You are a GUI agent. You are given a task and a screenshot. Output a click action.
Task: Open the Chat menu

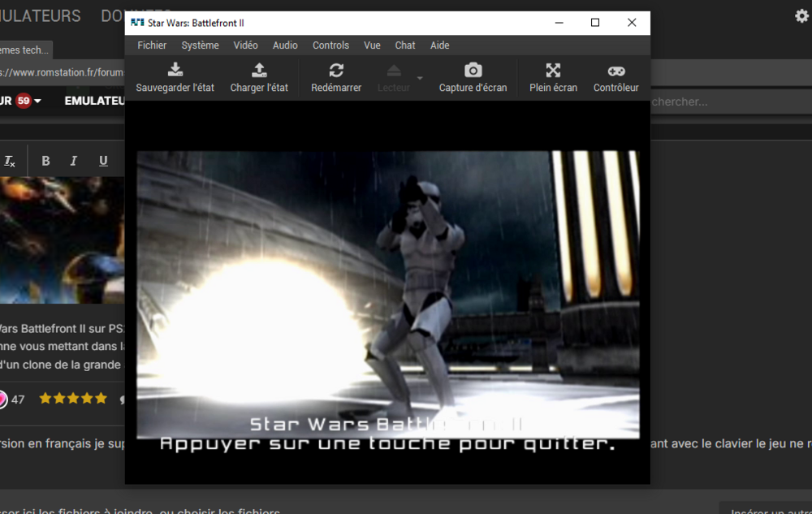pos(405,45)
